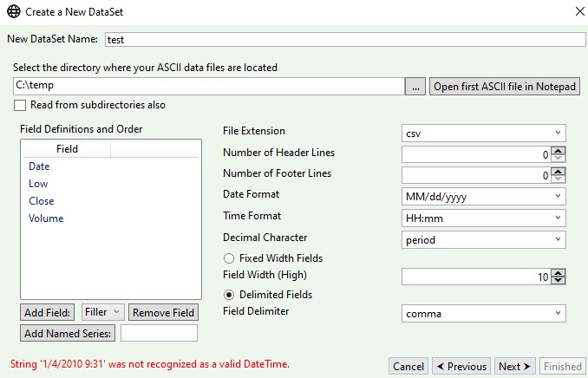Screen dimensions: 588x378
Task: Open the File Extension dropdown
Action: tap(484, 133)
